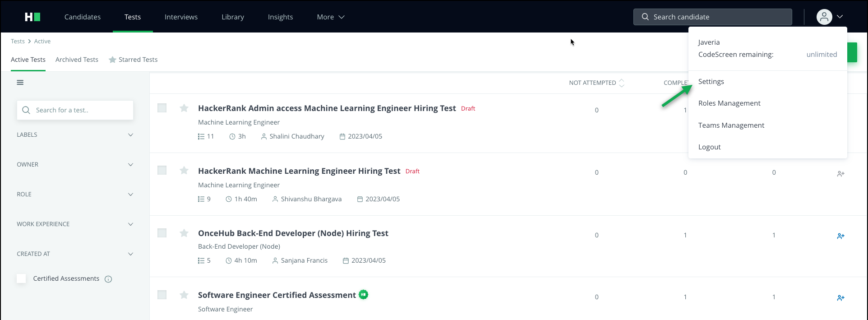
Task: Click the magnifier icon in test search
Action: tap(26, 110)
